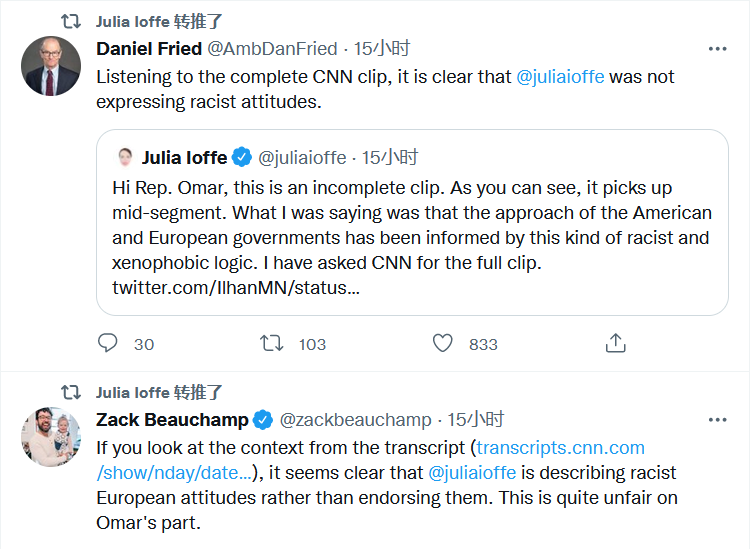
Task: Open Daniel Fried's profile picture
Action: [x=51, y=66]
